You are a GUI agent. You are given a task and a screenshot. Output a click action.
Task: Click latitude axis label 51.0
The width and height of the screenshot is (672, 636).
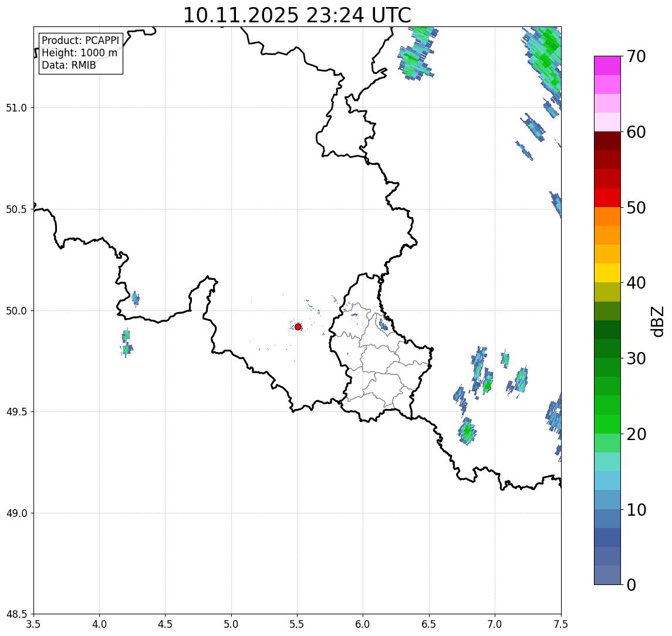tap(16, 108)
